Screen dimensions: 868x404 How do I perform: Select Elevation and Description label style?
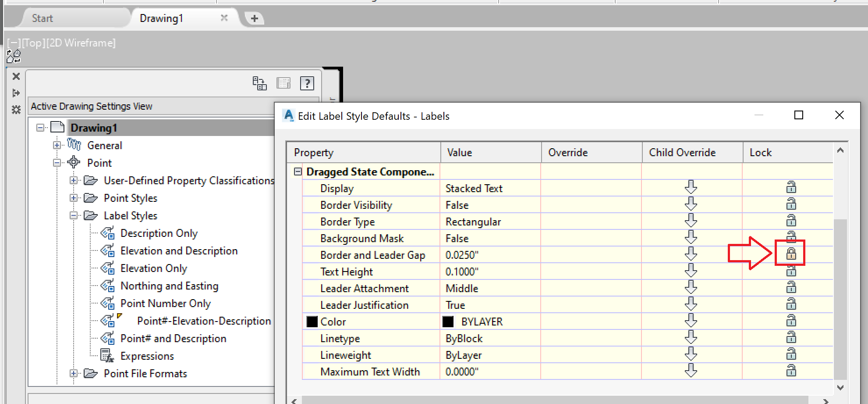pos(179,251)
